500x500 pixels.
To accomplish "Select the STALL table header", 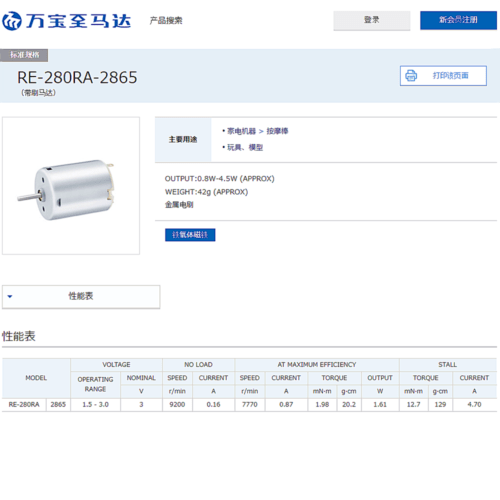I will (x=448, y=365).
